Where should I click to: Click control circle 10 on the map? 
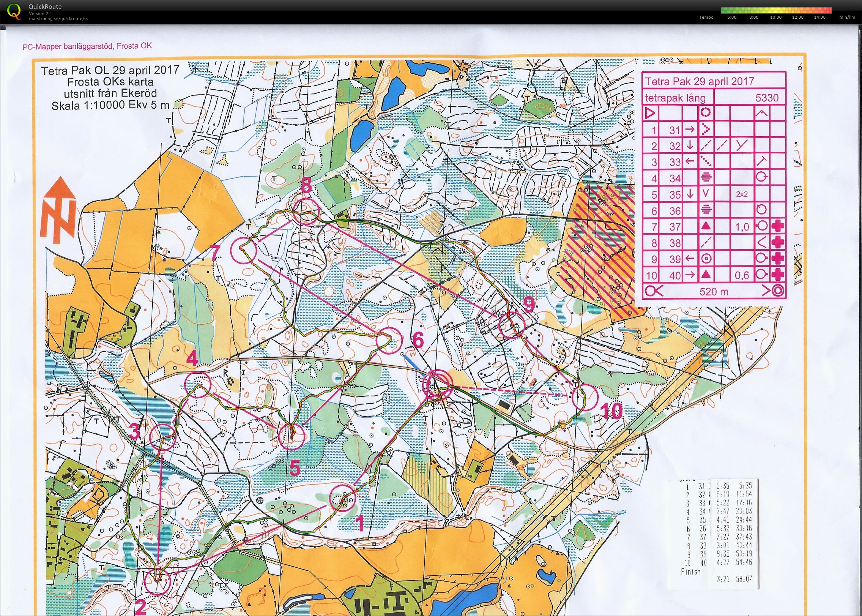[585, 397]
